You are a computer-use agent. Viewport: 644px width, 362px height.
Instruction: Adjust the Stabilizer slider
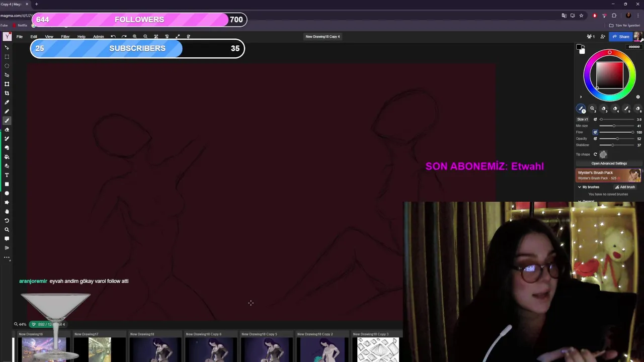click(616, 145)
